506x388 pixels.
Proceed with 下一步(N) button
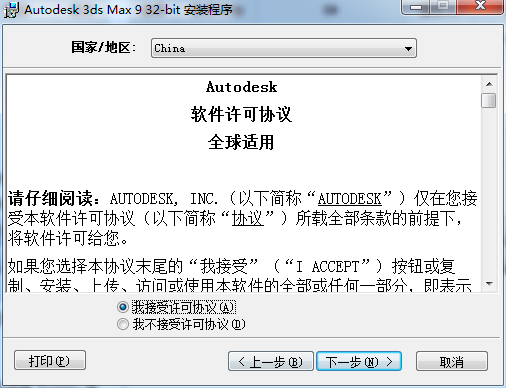359,361
